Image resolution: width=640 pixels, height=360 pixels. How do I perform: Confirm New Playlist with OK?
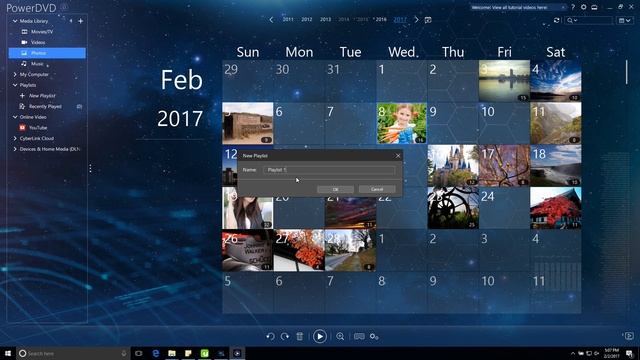336,189
